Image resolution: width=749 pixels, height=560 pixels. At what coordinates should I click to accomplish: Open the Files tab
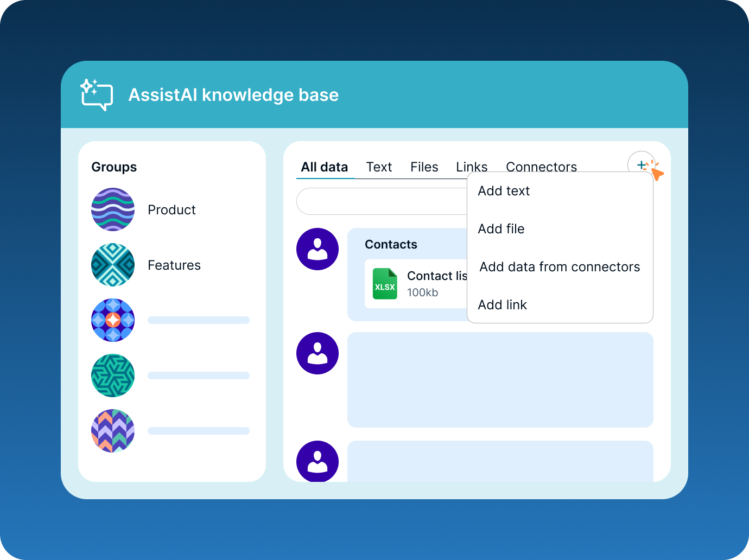[424, 167]
